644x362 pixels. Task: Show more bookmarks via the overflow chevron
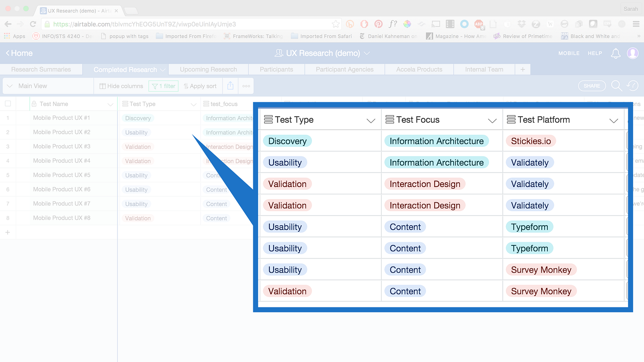[638, 36]
